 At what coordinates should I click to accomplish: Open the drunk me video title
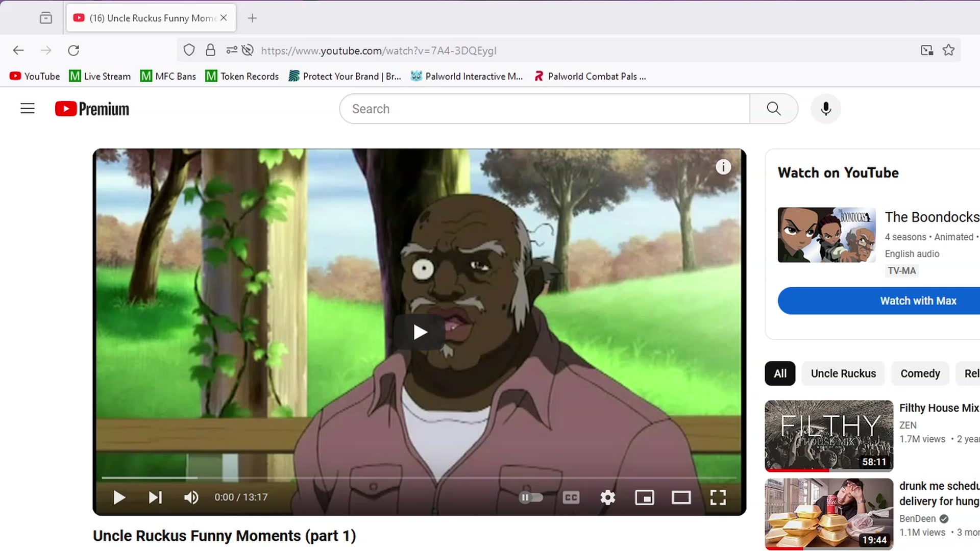[x=939, y=493]
